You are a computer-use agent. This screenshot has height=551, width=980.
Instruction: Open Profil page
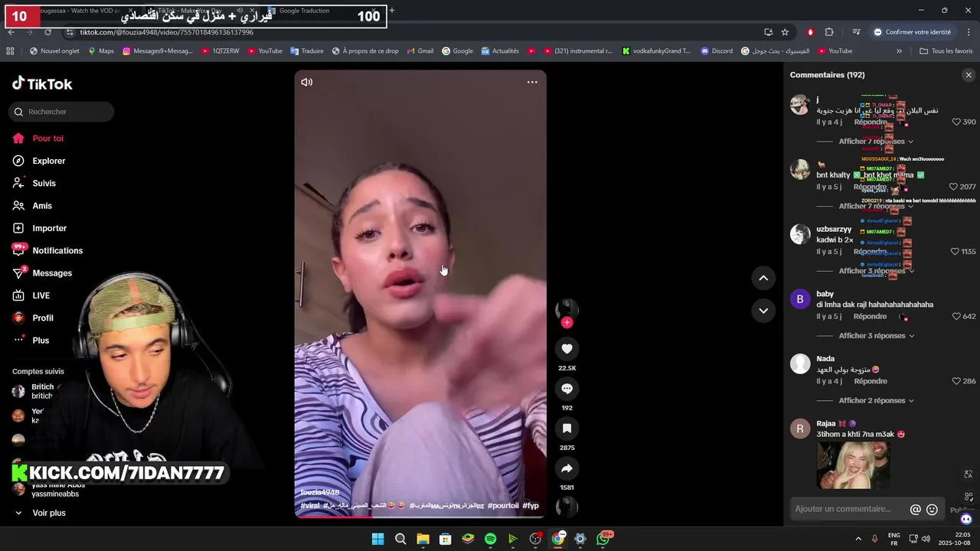point(33,318)
